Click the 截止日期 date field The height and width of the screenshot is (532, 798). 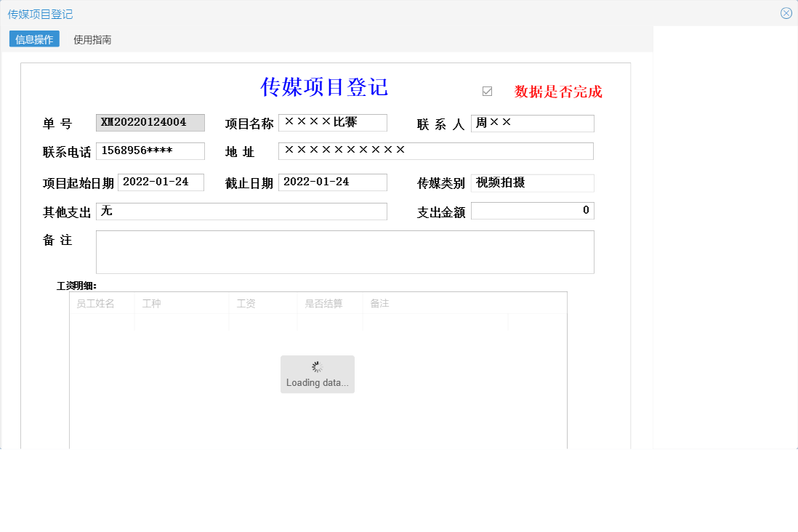tap(333, 182)
